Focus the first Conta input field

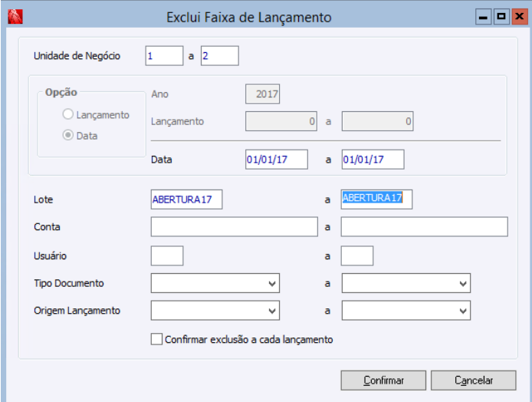click(234, 227)
